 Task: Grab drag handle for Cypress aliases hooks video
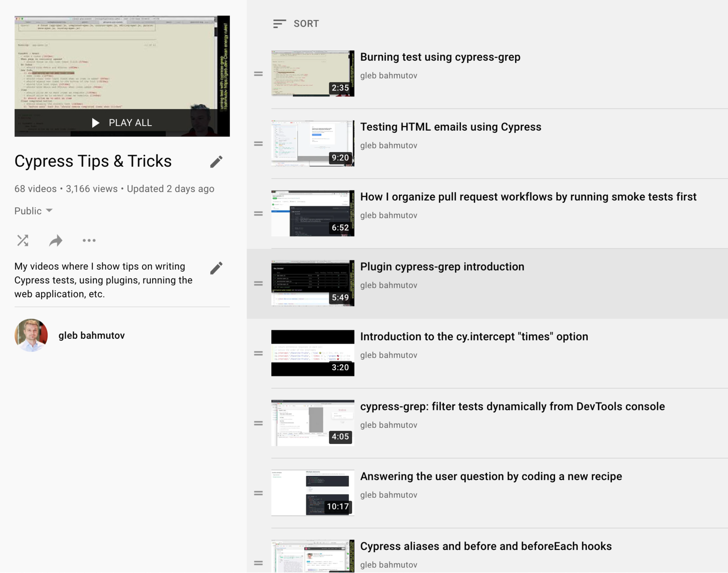258,563
